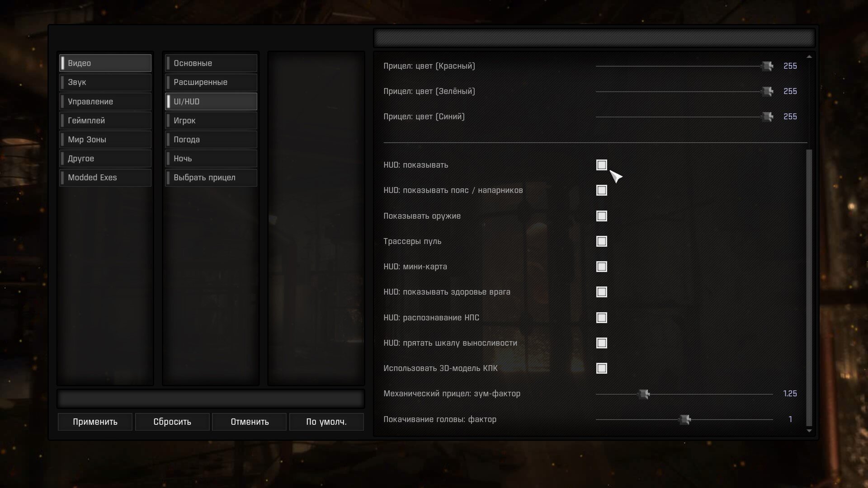
Task: Select the Modded Exes category
Action: (x=105, y=178)
